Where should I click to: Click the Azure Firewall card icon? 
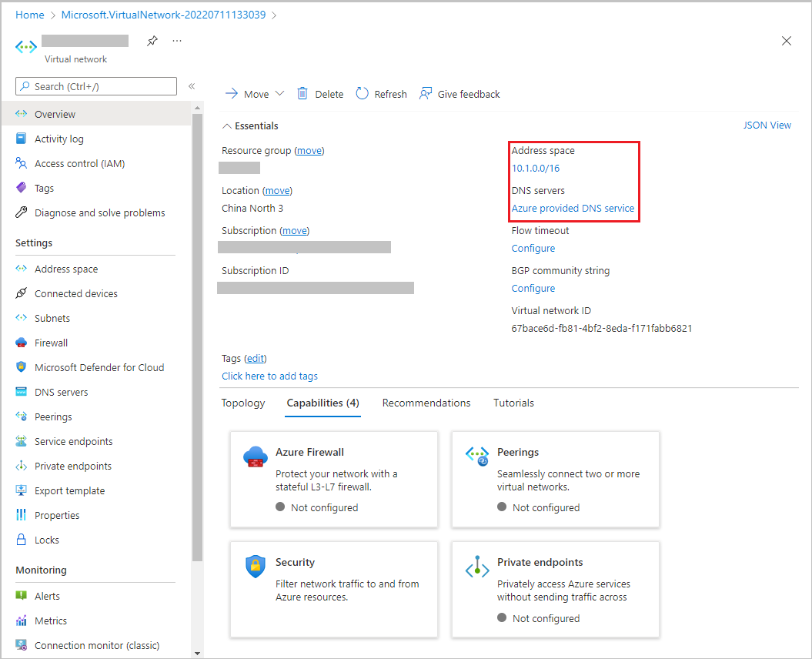[x=256, y=457]
